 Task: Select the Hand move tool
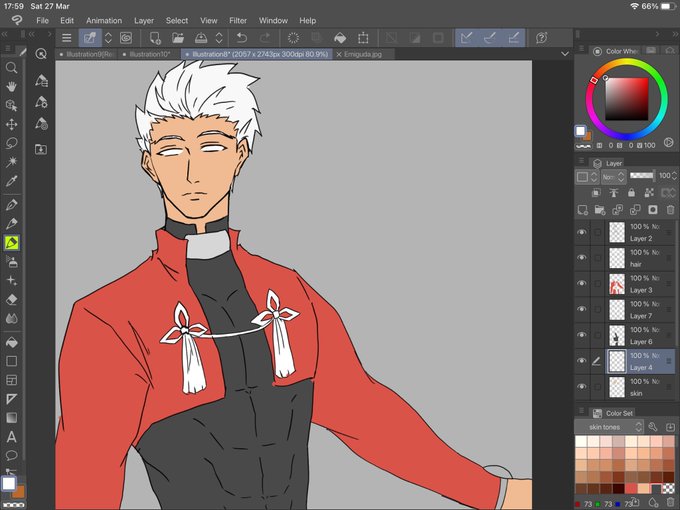point(11,86)
